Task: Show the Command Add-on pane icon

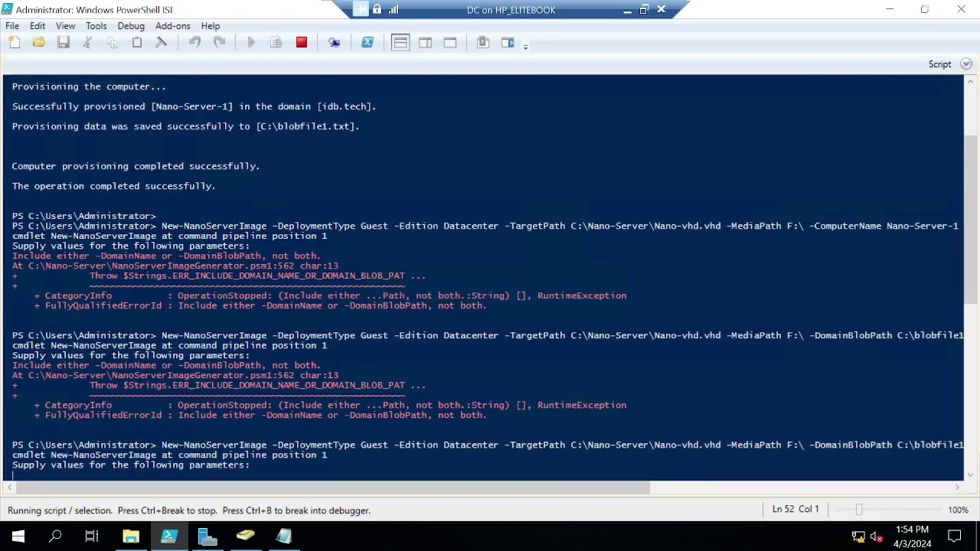Action: (x=508, y=43)
